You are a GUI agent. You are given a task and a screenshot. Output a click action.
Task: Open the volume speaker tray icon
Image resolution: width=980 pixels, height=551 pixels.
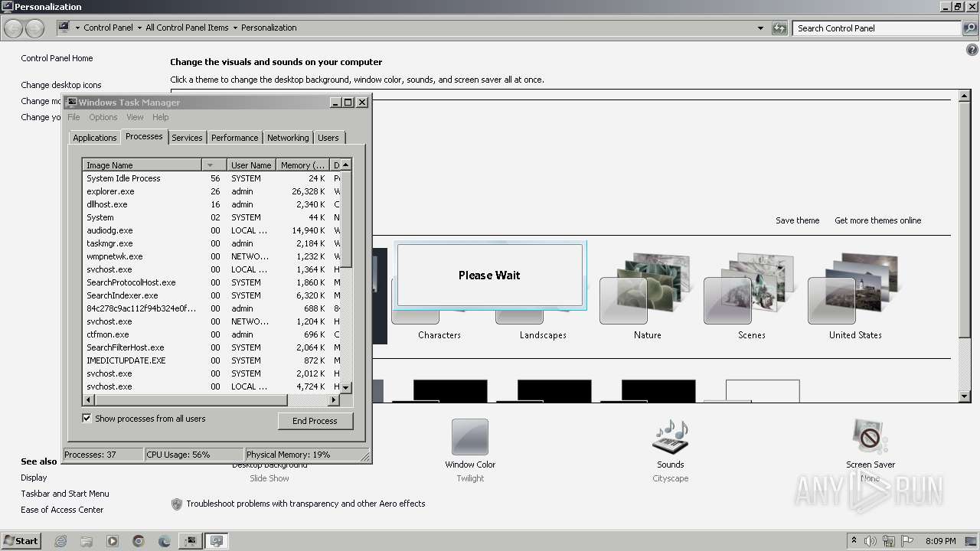pos(871,541)
